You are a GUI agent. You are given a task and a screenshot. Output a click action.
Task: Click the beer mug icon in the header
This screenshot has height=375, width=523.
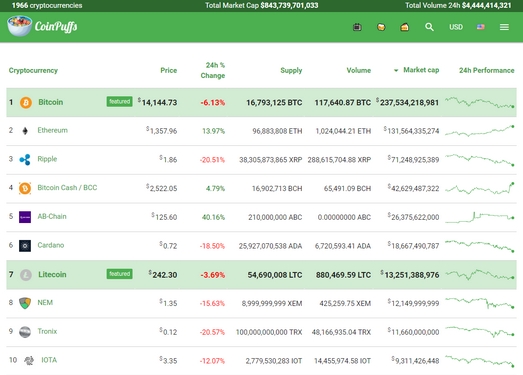(381, 27)
